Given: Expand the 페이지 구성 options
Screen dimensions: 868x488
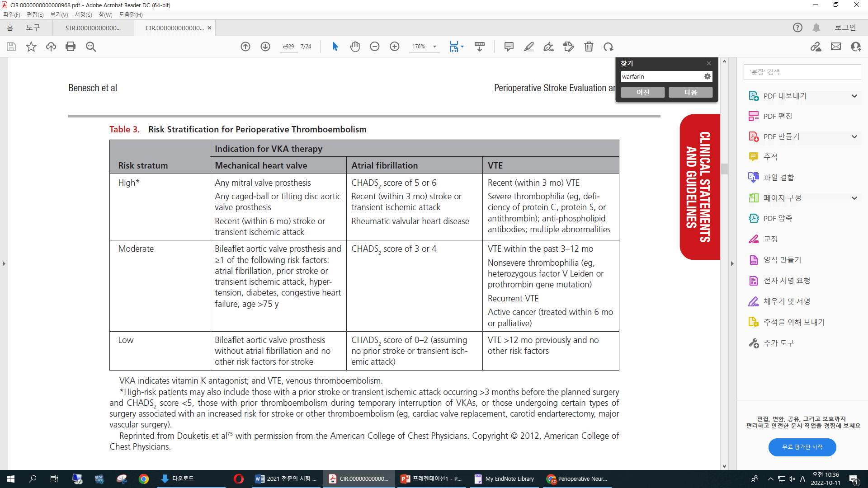Looking at the screenshot, I should 854,198.
